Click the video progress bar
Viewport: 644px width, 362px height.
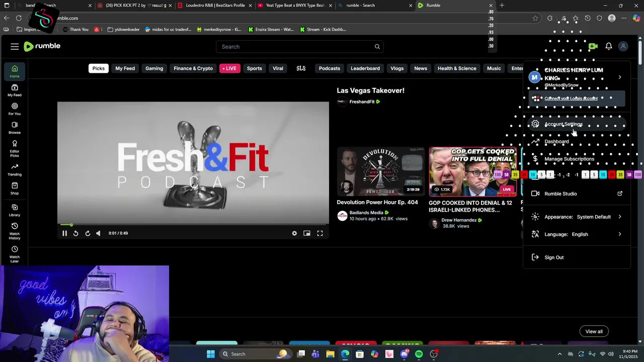[193, 225]
